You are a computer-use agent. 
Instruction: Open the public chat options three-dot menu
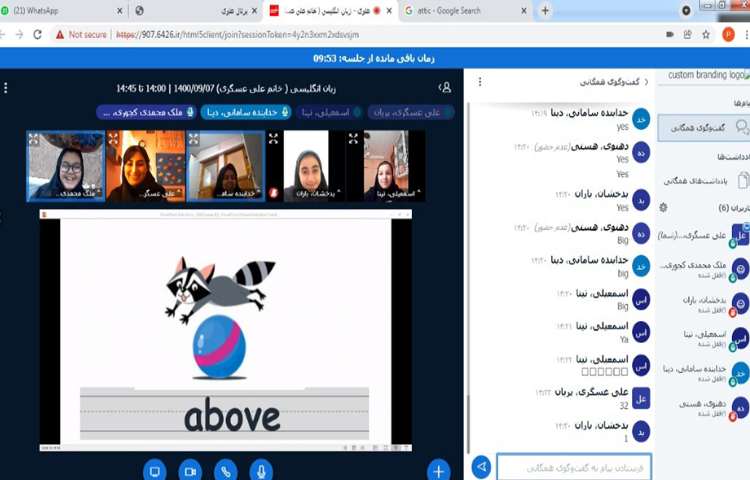tap(480, 82)
